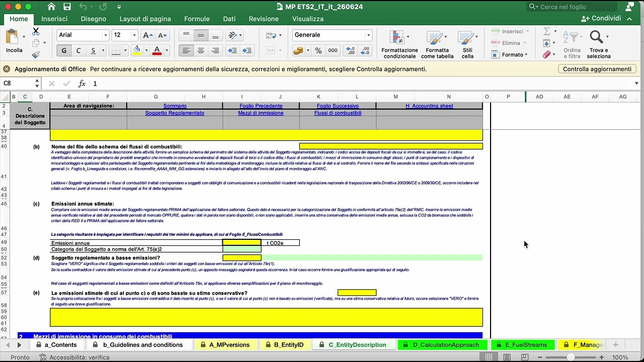Open fill color dropdown arrow
Screen dimensions: 644x362
[146, 51]
